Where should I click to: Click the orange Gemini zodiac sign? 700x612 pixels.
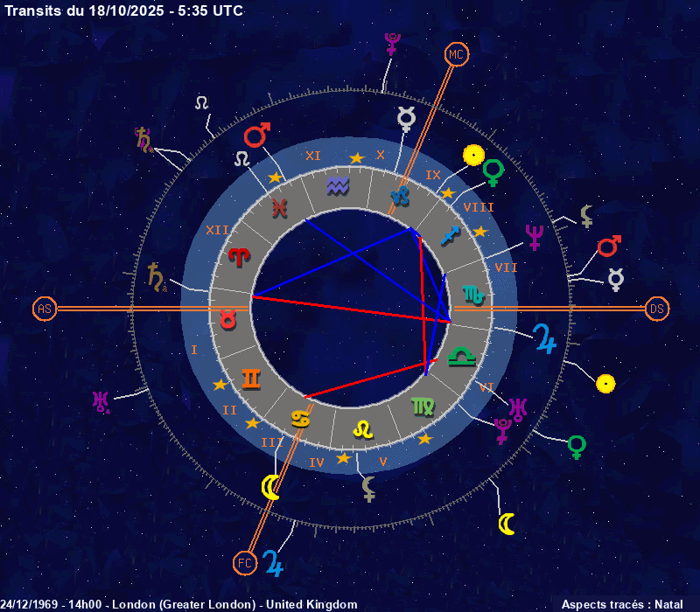(x=251, y=378)
